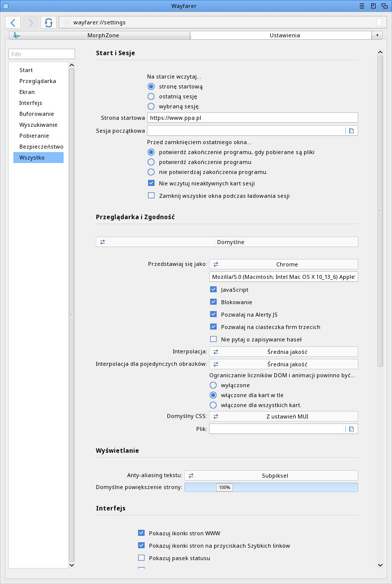
Task: Go back with the left arrow button
Action: (12, 22)
